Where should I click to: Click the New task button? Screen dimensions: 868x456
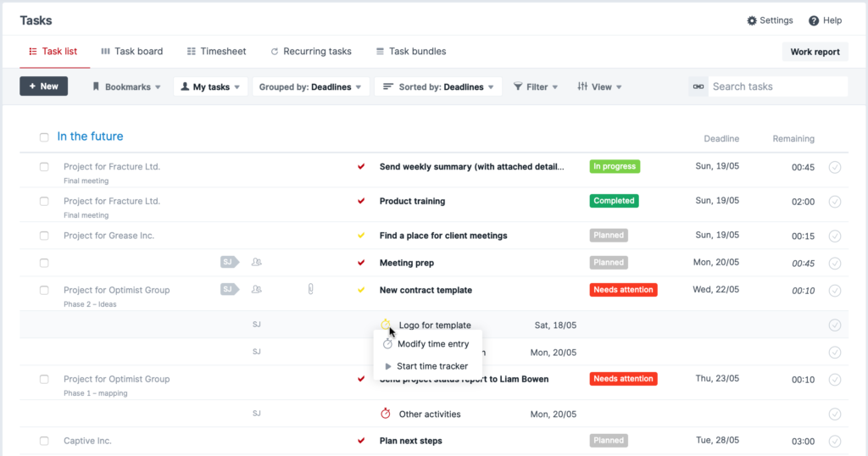(x=44, y=86)
